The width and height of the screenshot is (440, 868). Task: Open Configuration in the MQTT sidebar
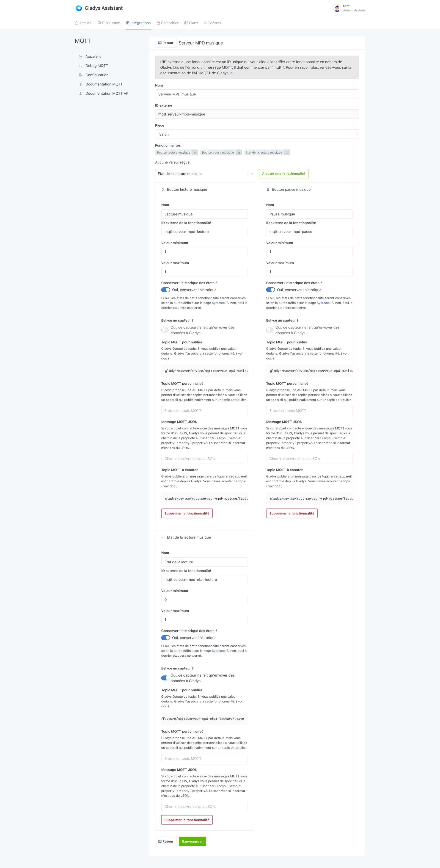(x=97, y=75)
